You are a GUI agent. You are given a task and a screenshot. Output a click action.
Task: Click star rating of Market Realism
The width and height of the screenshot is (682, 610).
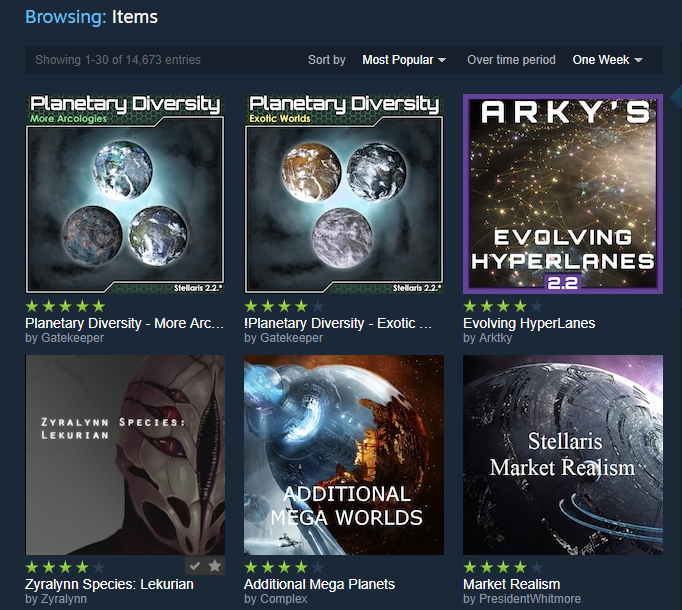(503, 567)
